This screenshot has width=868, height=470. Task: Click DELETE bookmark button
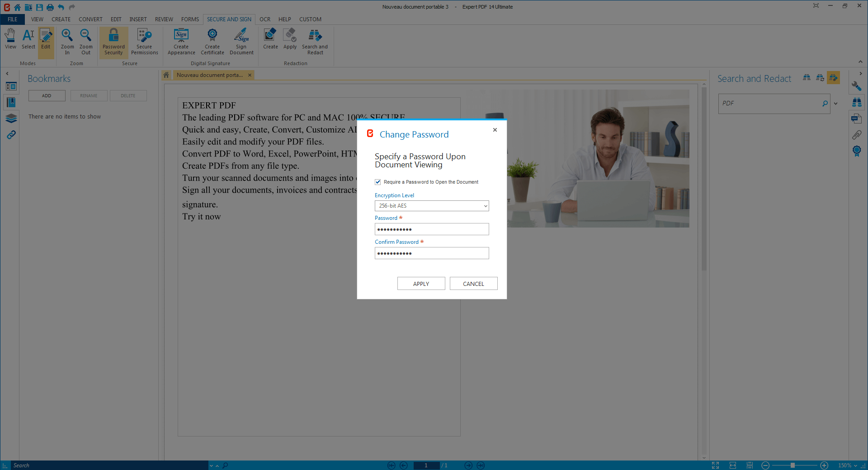(128, 95)
